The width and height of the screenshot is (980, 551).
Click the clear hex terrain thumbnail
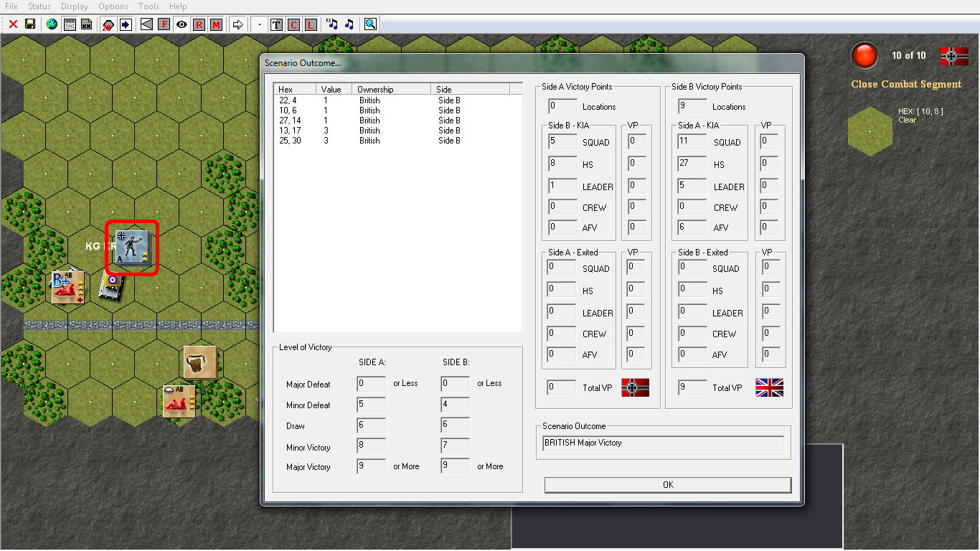point(870,131)
